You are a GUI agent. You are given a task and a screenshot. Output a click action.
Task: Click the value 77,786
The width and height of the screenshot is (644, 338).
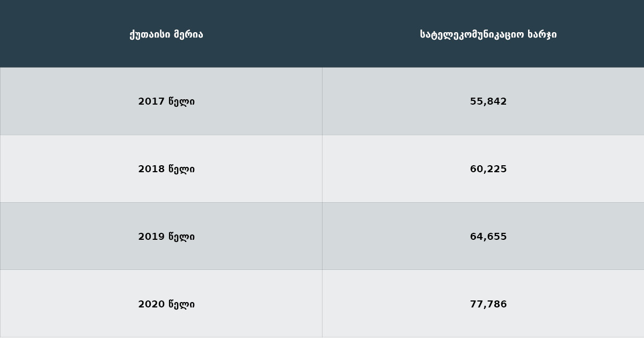pyautogui.click(x=488, y=304)
